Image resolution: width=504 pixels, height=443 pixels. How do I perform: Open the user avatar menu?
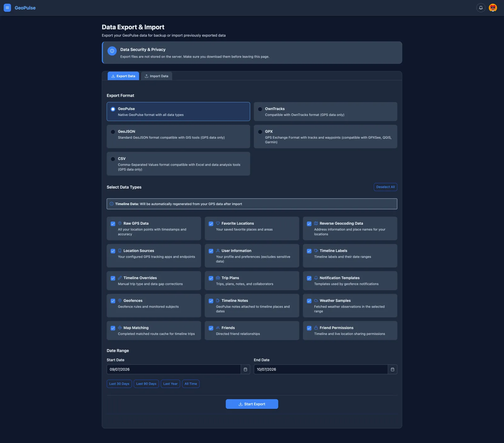[x=493, y=8]
